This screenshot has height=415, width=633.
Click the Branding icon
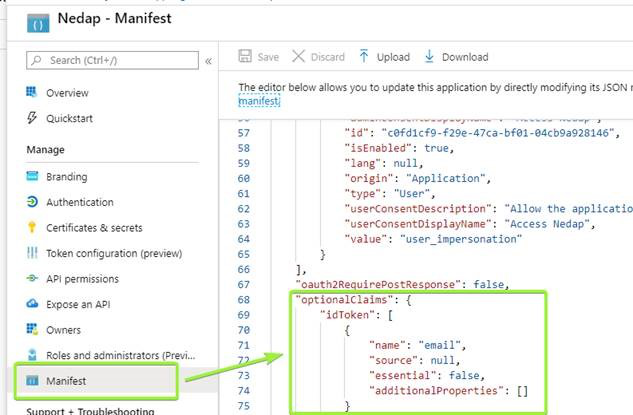pos(32,176)
